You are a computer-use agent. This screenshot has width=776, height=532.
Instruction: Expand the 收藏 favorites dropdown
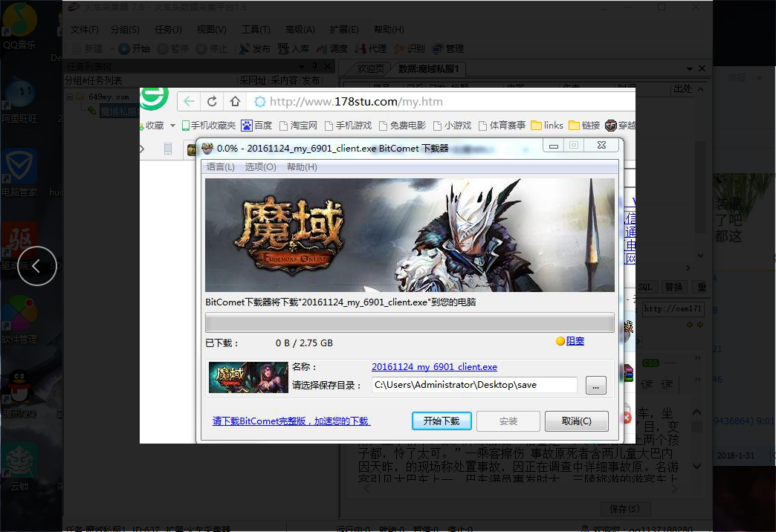pos(172,125)
